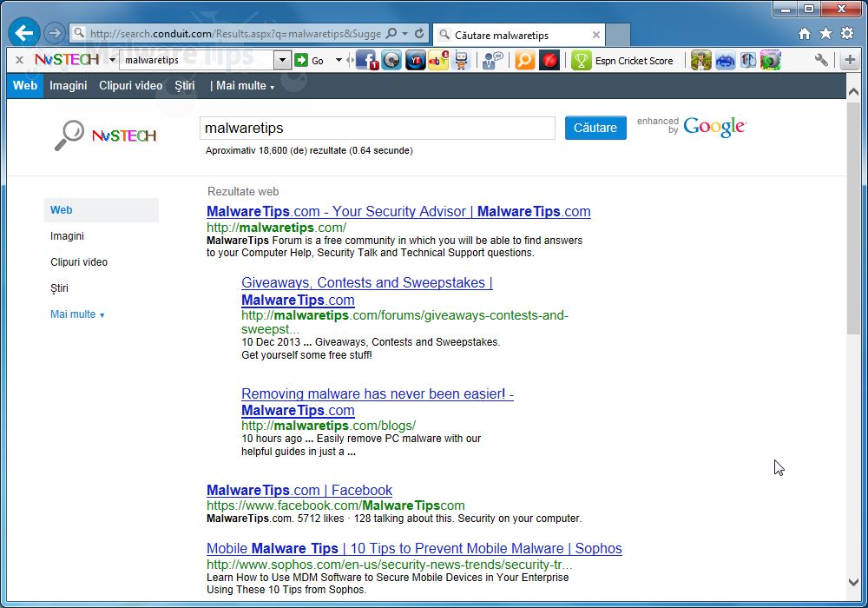The image size is (868, 608).
Task: Click the radio player toolbar icon
Action: coord(391,60)
